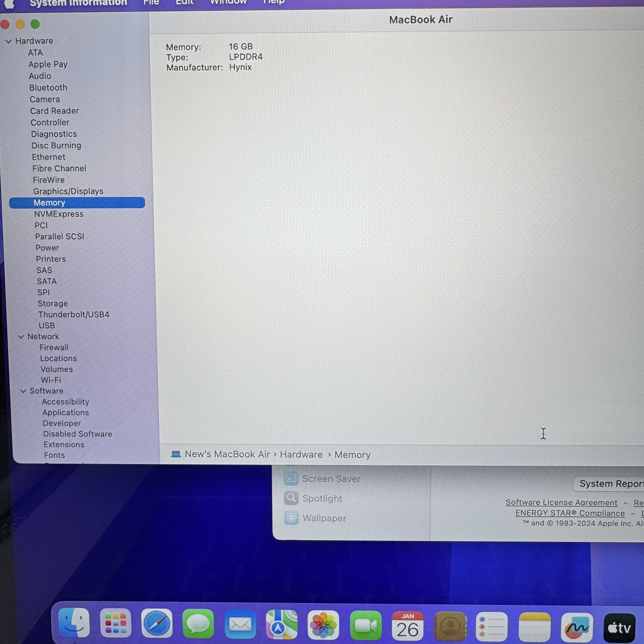
Task: Select USB in the sidebar
Action: (47, 325)
